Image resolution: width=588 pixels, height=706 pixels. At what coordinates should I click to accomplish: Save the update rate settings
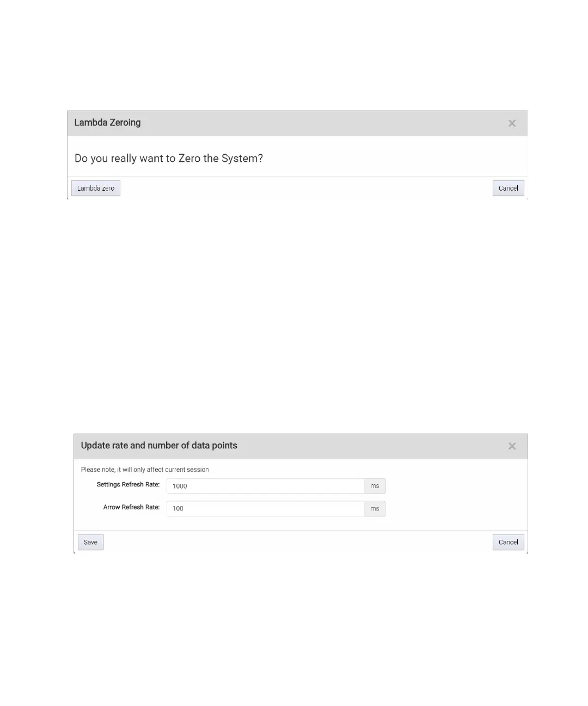click(90, 542)
